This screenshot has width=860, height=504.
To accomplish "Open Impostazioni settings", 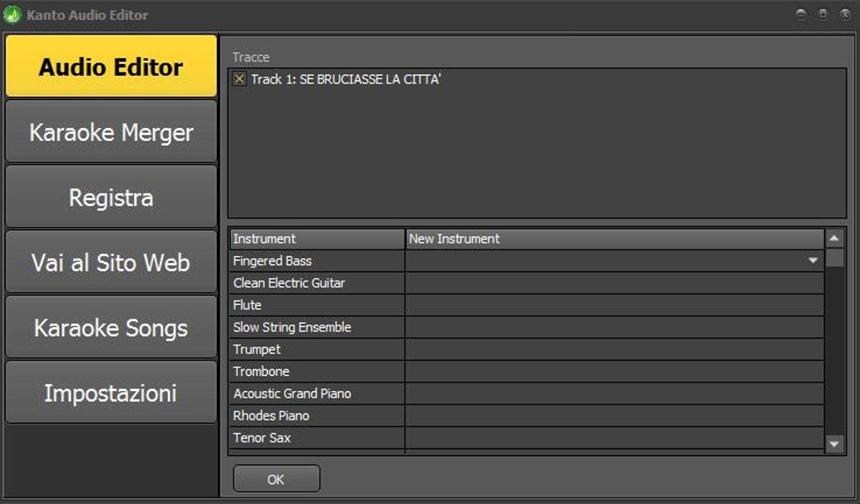I will pos(111,393).
